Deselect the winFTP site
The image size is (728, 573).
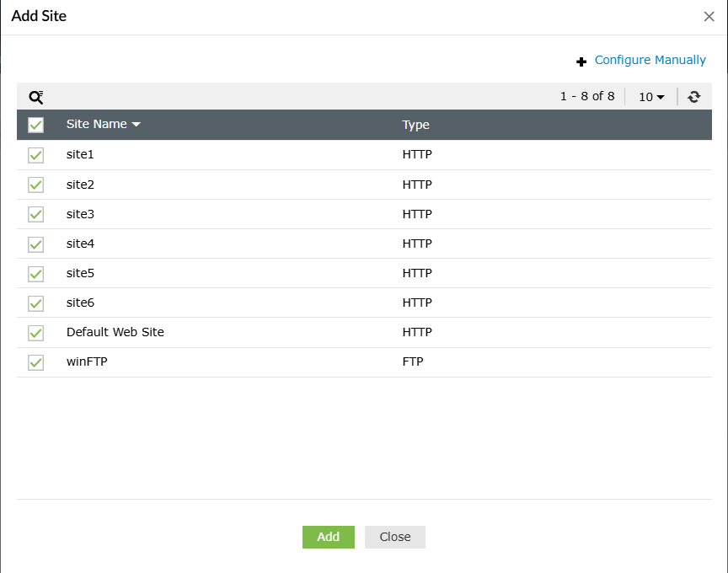35,361
